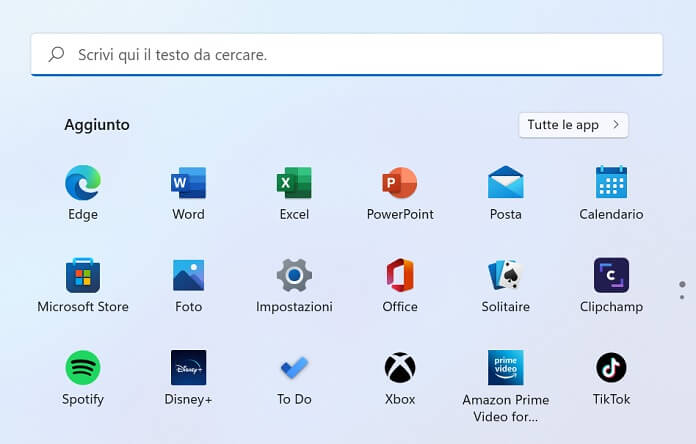Viewport: 696px width, 444px height.
Task: Open the To Do checkmark icon
Action: 294,368
